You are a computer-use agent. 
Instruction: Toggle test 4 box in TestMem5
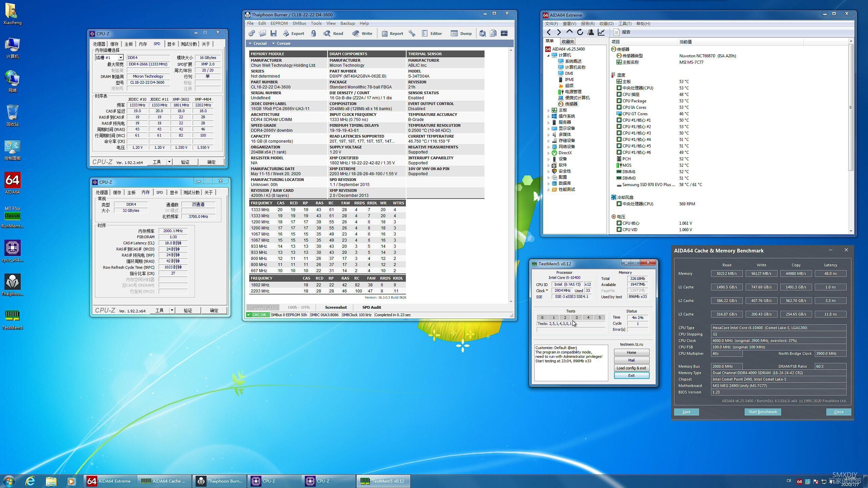[588, 318]
